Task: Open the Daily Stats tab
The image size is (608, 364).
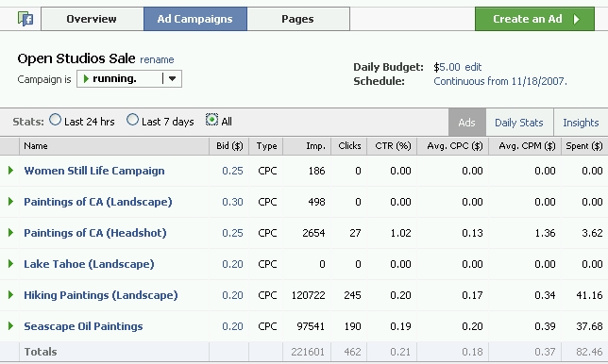Action: pos(519,123)
